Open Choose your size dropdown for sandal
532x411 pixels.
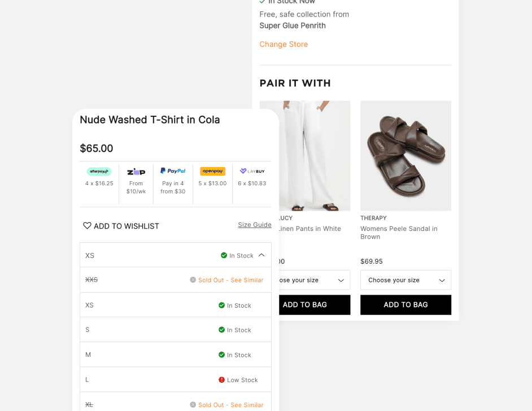406,280
